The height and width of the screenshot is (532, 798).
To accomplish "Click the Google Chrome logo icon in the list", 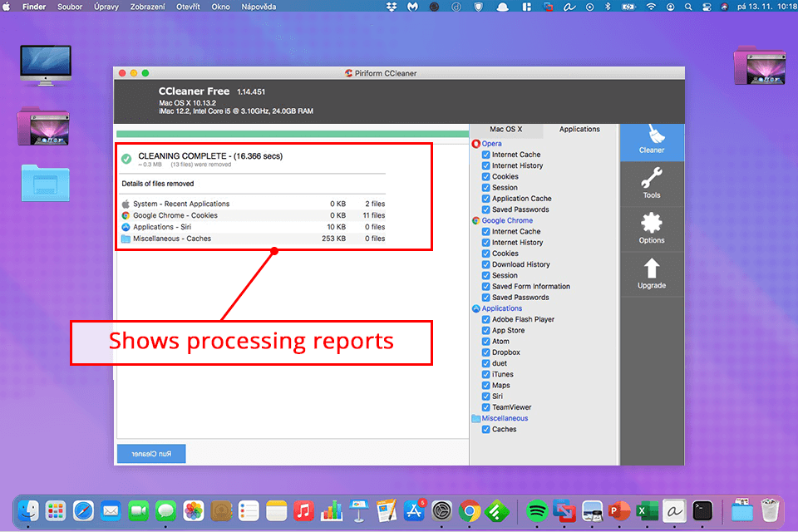I will [x=476, y=220].
